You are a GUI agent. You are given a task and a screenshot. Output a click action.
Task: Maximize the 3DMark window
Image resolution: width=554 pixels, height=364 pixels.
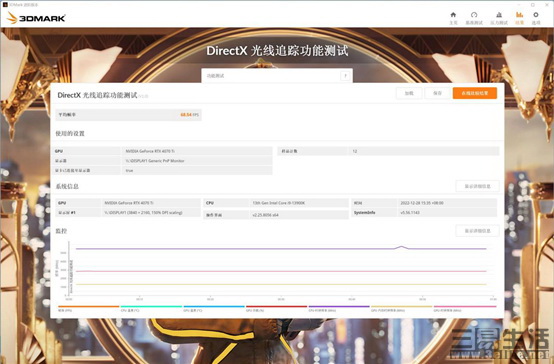pos(533,5)
